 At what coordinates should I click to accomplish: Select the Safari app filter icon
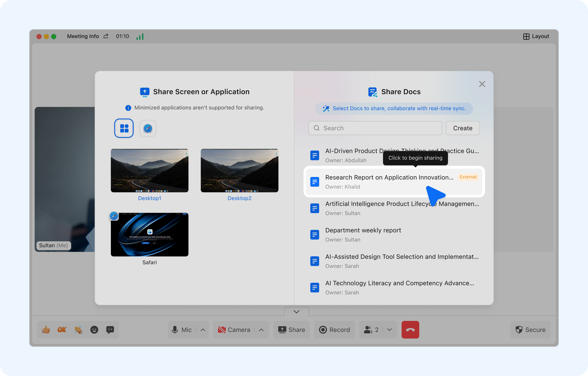pos(148,128)
